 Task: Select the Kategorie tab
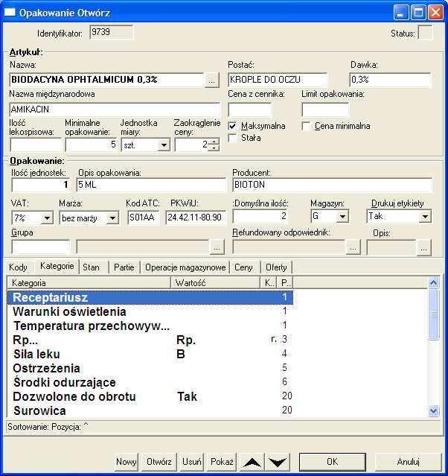(57, 266)
